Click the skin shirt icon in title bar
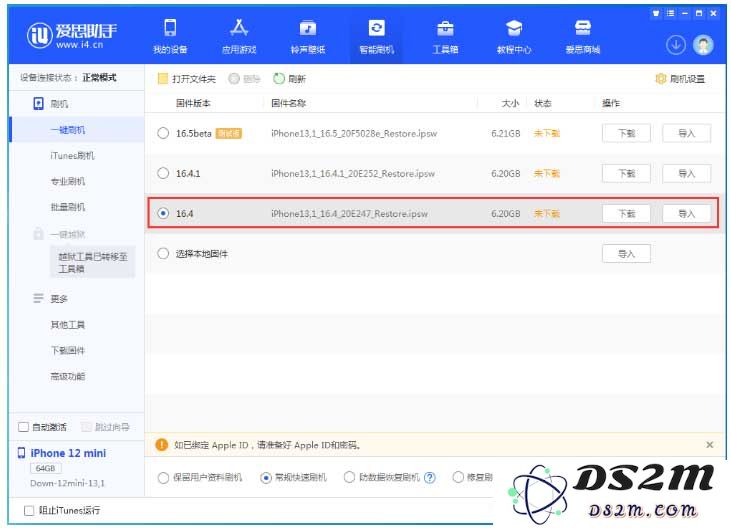Screen dimensions: 731x528 pyautogui.click(x=656, y=14)
